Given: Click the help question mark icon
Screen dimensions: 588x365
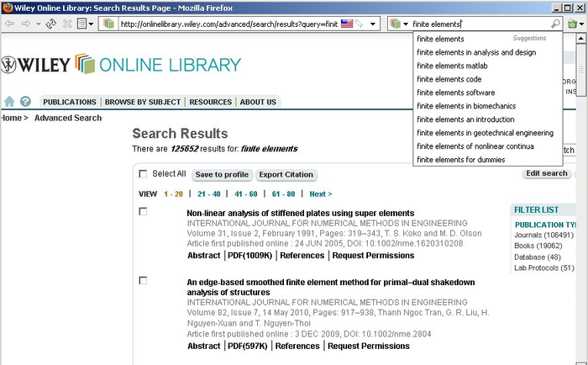Looking at the screenshot, I should (25, 102).
